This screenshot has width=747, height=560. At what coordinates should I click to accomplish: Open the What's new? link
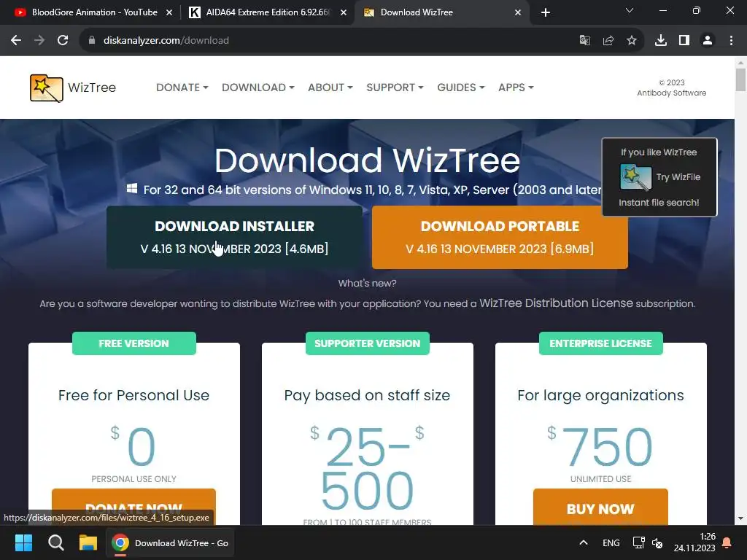368,284
